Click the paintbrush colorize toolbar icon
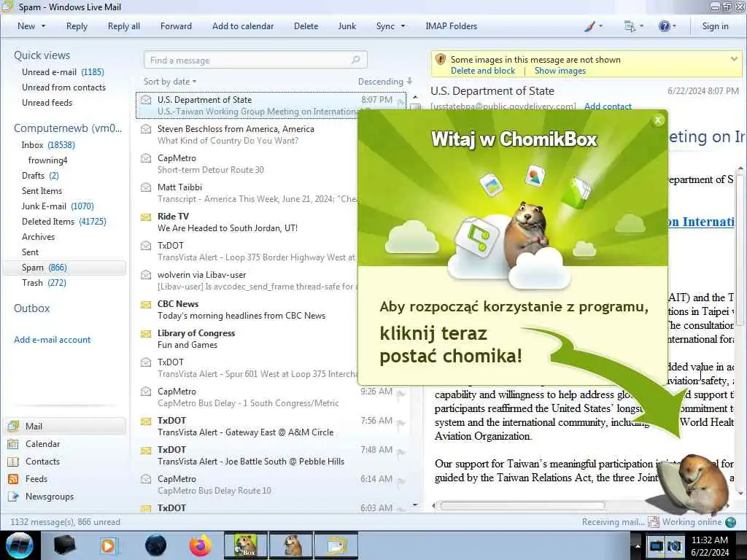This screenshot has height=560, width=747. [x=589, y=26]
